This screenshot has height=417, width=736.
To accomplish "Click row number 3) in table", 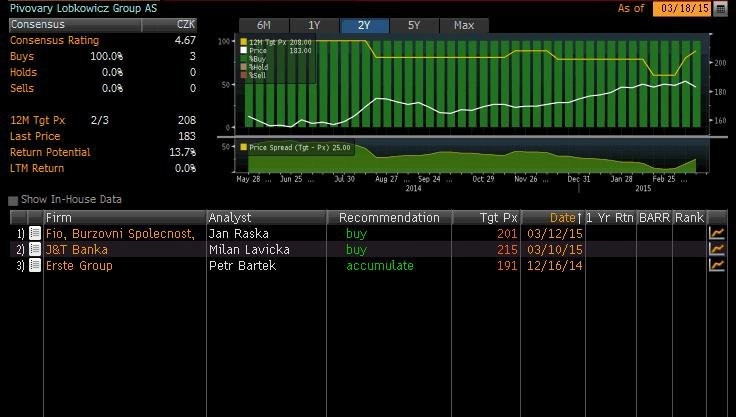I will click(20, 265).
